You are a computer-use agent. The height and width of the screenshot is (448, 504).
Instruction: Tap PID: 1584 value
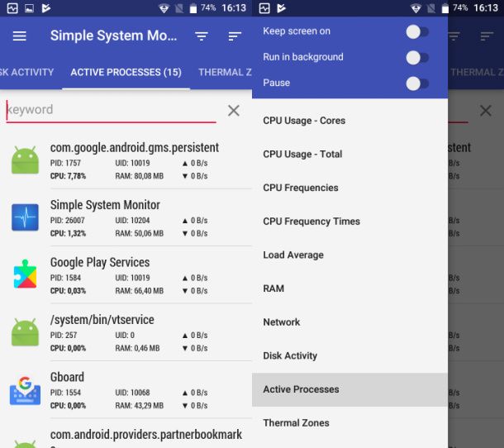coord(65,278)
